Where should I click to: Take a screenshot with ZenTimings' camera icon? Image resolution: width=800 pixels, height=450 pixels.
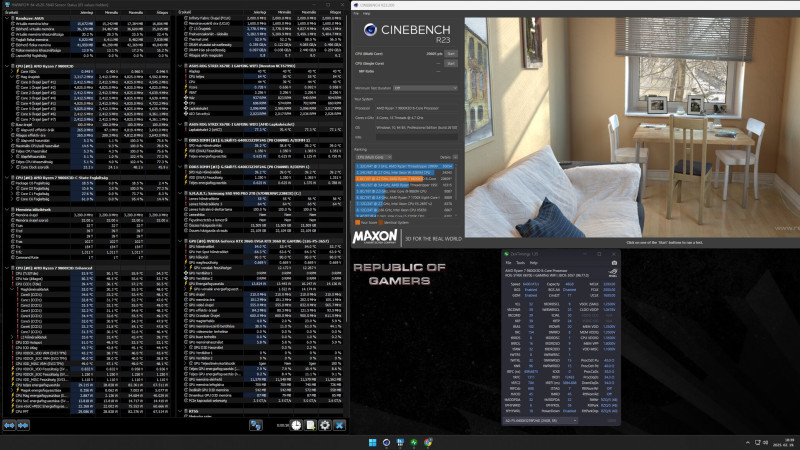(x=614, y=263)
